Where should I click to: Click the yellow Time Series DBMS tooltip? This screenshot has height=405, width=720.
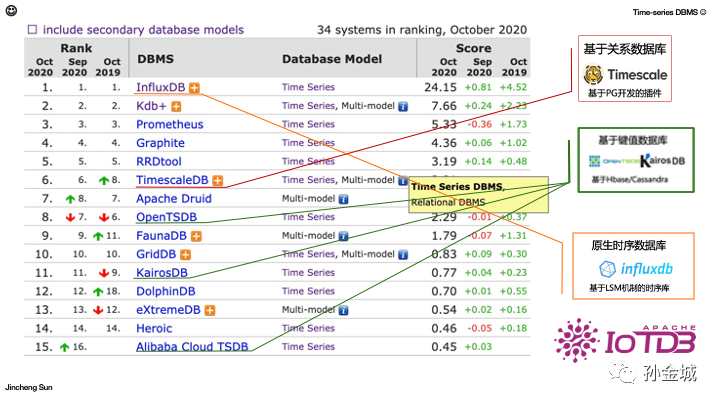tap(480, 194)
